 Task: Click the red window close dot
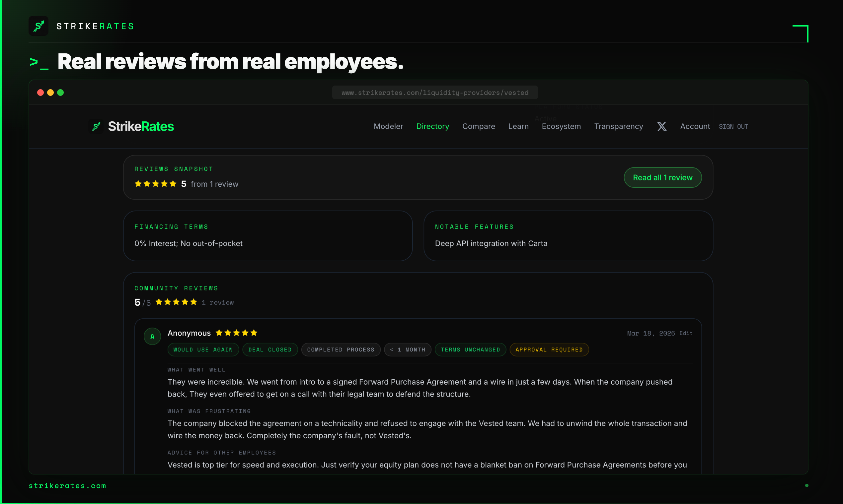(x=40, y=93)
